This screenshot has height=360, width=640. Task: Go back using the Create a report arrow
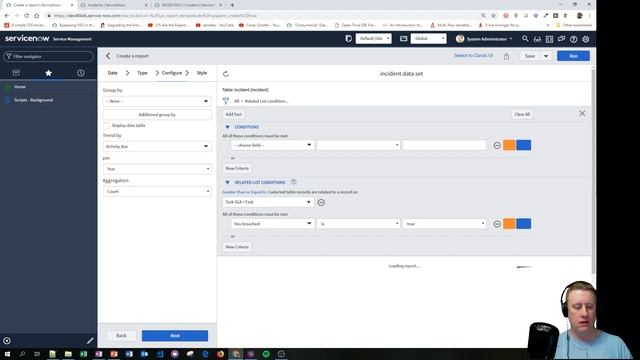pyautogui.click(x=108, y=56)
